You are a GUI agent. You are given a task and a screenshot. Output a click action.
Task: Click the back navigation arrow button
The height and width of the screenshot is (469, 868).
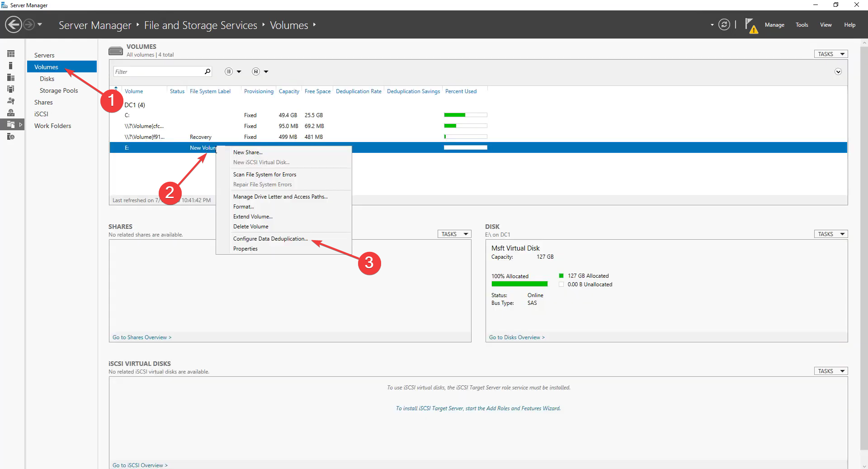click(x=14, y=24)
